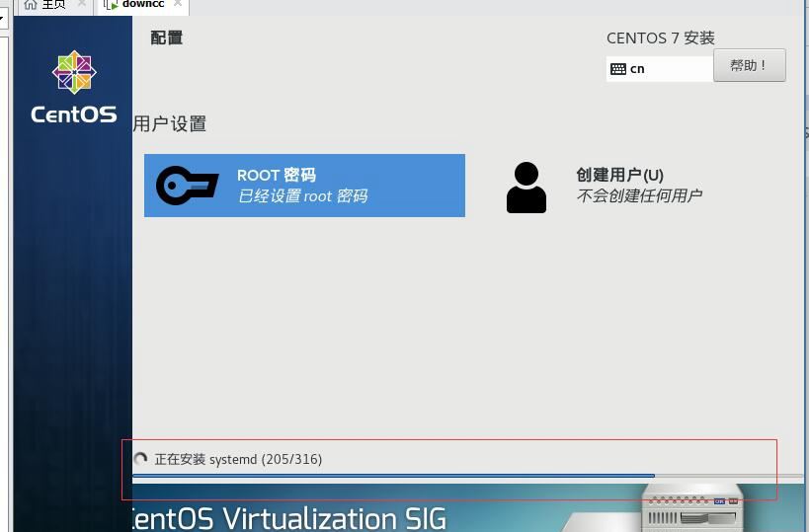Image resolution: width=809 pixels, height=532 pixels.
Task: Click the 不会创建任何用户 status text
Action: 639,195
